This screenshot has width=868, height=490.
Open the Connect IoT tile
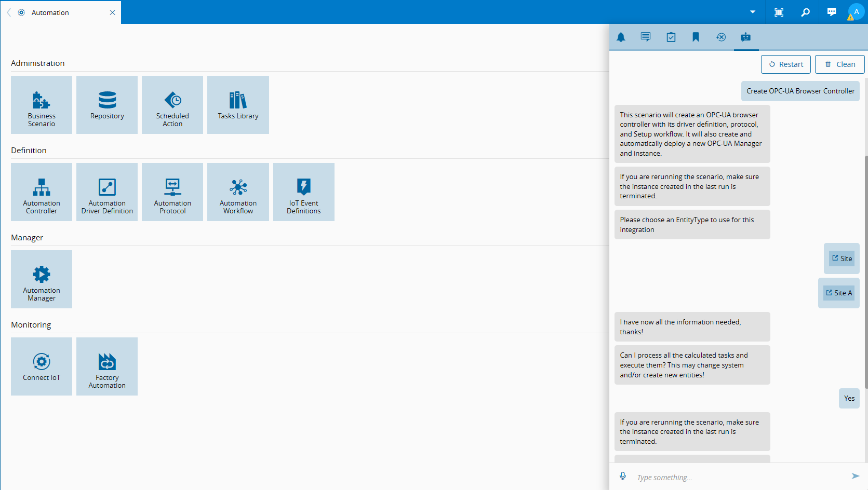pos(42,366)
